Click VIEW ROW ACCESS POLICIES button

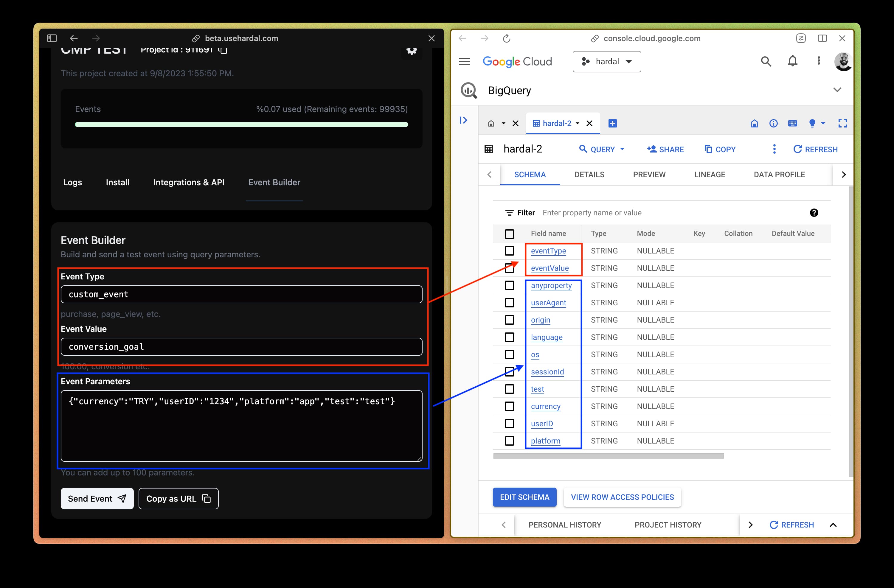tap(622, 497)
